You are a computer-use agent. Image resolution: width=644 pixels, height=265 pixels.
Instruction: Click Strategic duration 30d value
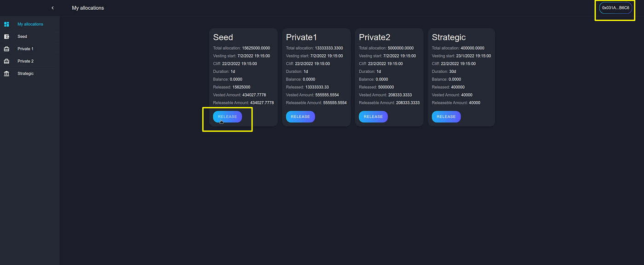pos(453,71)
